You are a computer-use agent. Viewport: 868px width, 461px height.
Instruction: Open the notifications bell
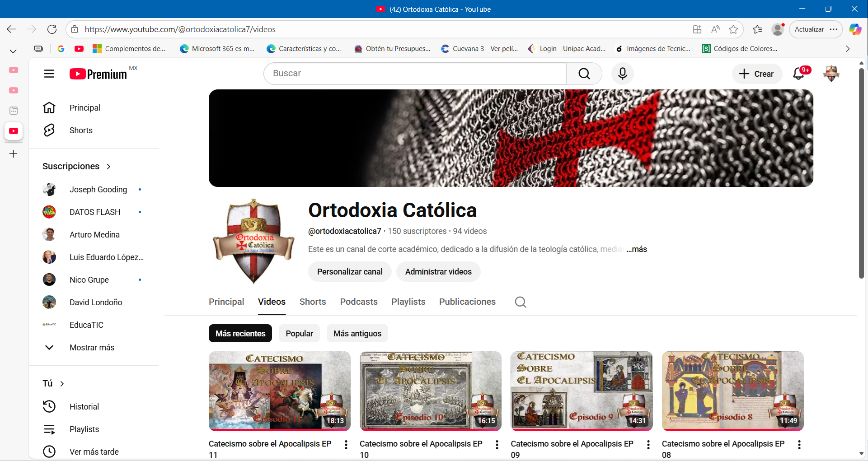pyautogui.click(x=798, y=74)
